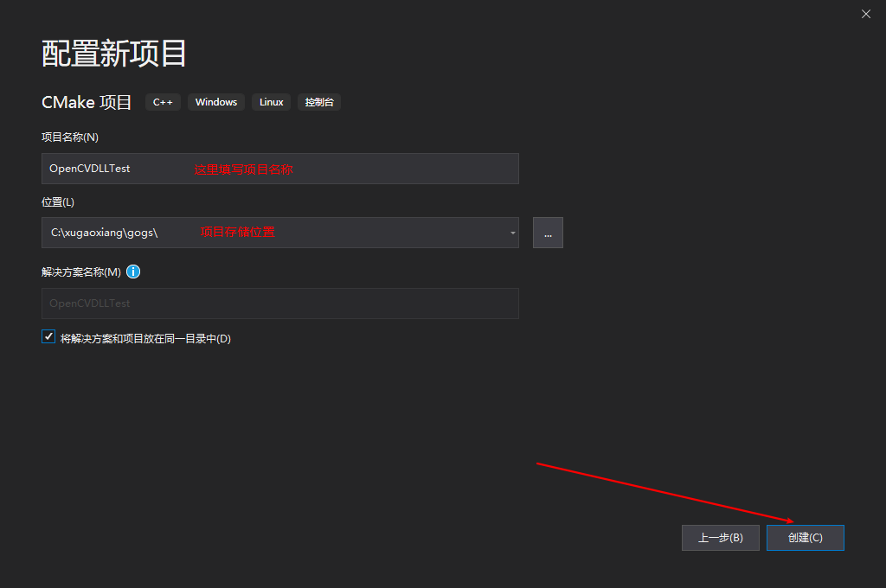The image size is (886, 588).
Task: Click the disabled 解决方案名称 field
Action: click(x=280, y=304)
